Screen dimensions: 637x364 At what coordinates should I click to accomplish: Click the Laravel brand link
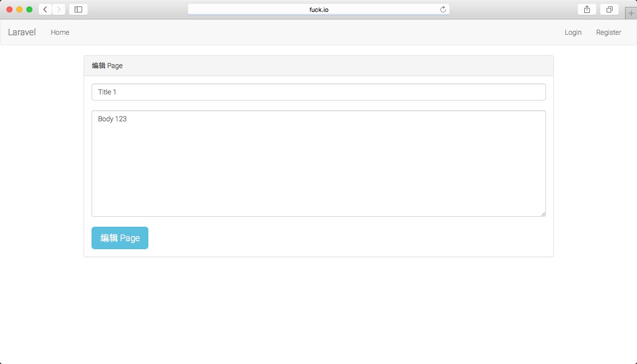[x=22, y=32]
